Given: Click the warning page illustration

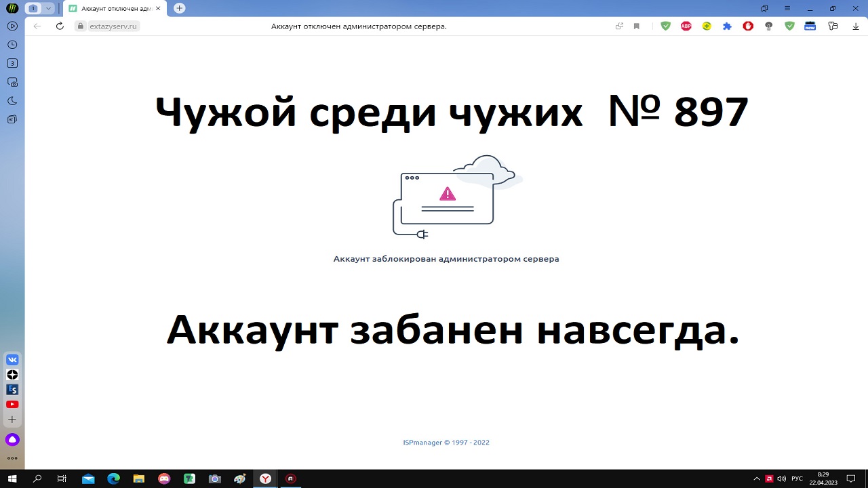Looking at the screenshot, I should coord(457,197).
